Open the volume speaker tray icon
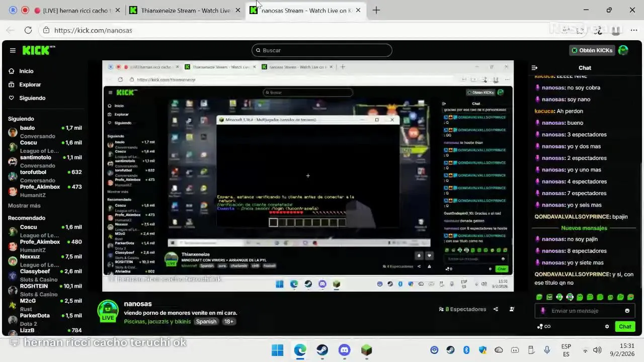644x362 pixels. coord(597,350)
